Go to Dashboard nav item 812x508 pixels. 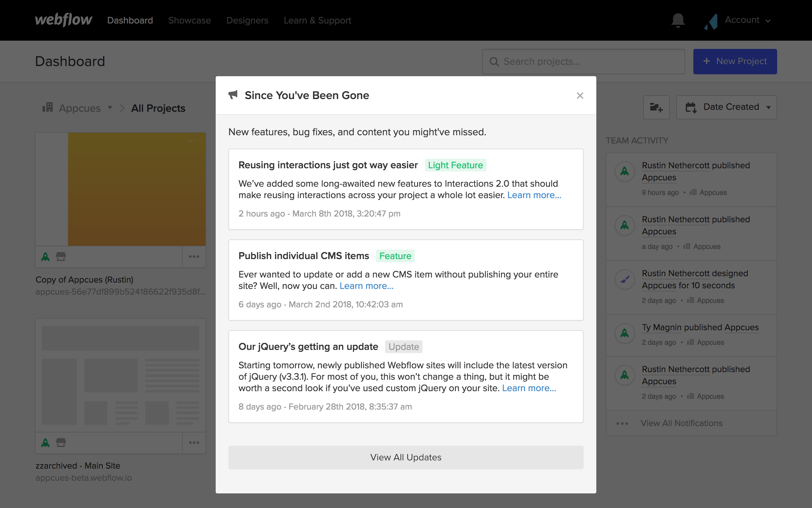[x=130, y=21]
